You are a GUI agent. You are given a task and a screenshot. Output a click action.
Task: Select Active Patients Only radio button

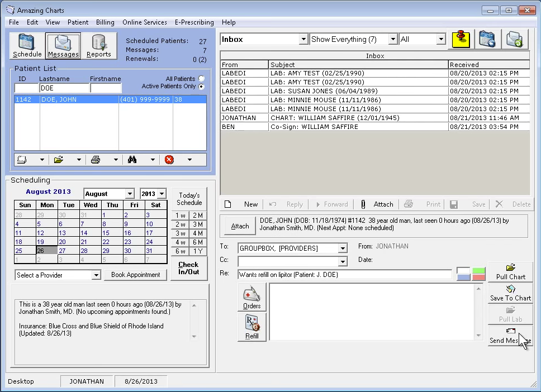(x=201, y=87)
